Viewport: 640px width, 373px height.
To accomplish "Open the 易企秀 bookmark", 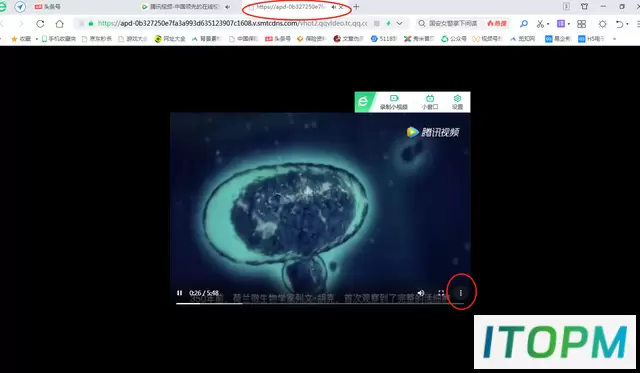I will 558,39.
